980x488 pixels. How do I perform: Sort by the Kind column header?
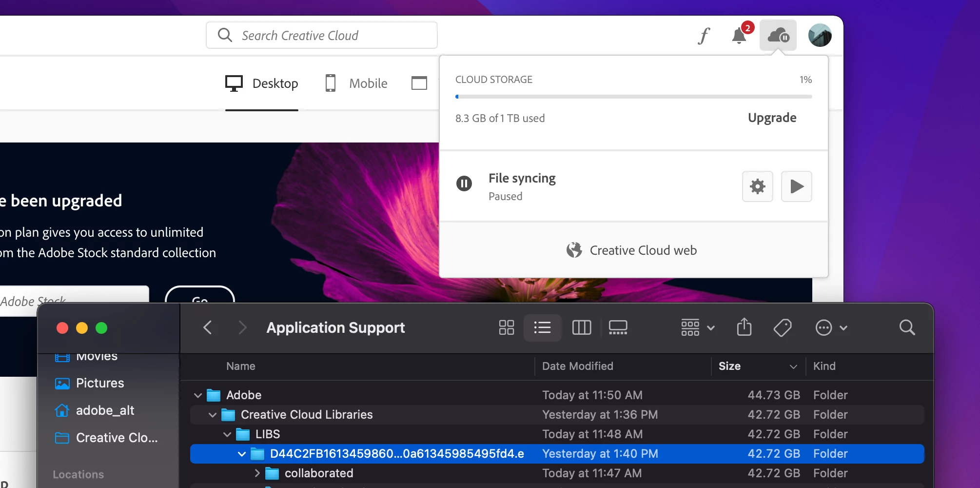pyautogui.click(x=824, y=366)
